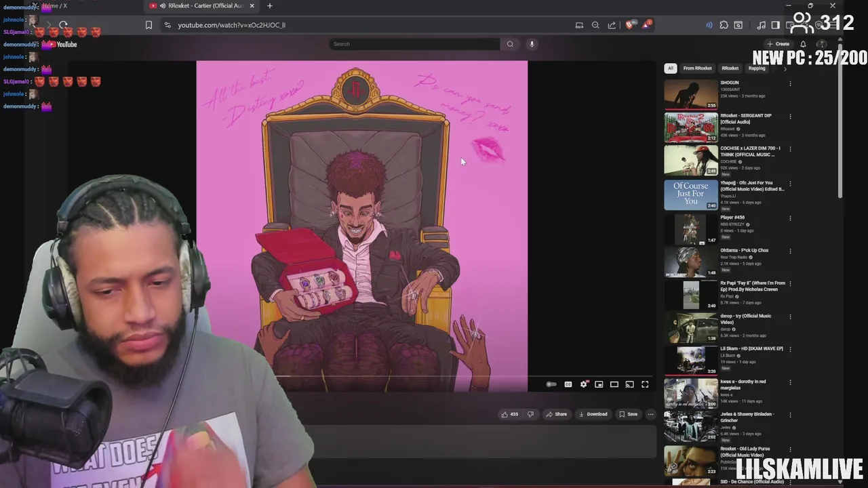The width and height of the screenshot is (868, 488).
Task: Select the RRoxket filter chip
Action: point(730,68)
